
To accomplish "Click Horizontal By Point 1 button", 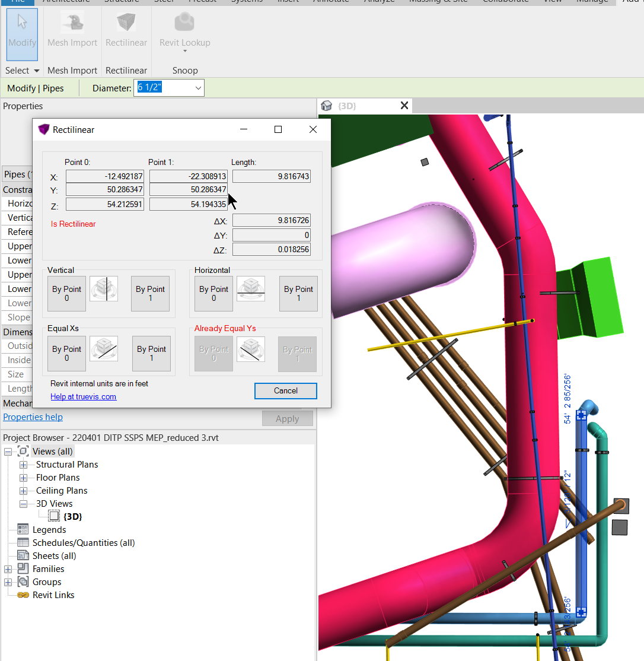I will click(298, 293).
